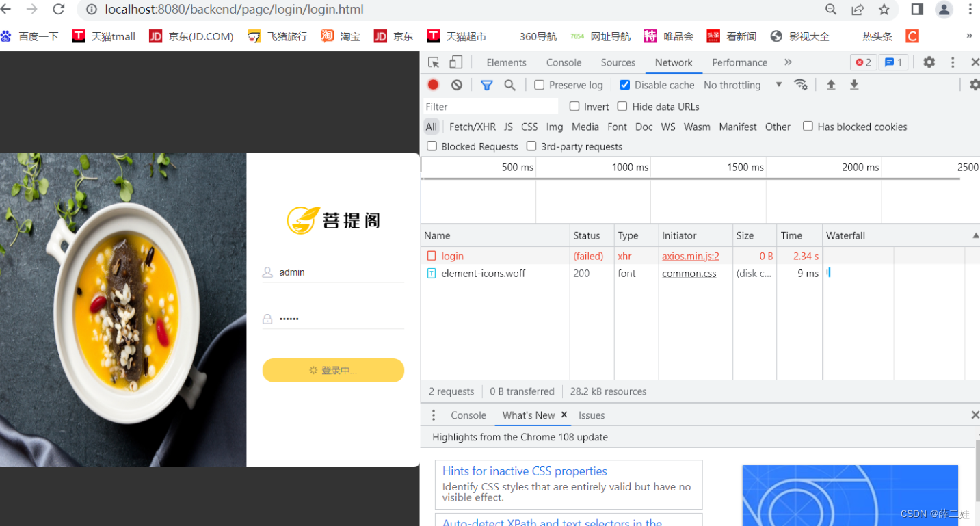Clear the network log icon

(x=457, y=85)
